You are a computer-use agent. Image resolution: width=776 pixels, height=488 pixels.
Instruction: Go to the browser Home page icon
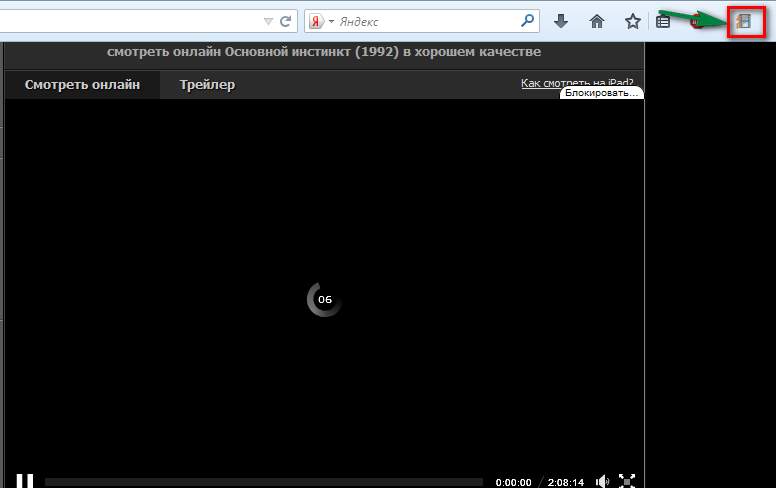[597, 21]
